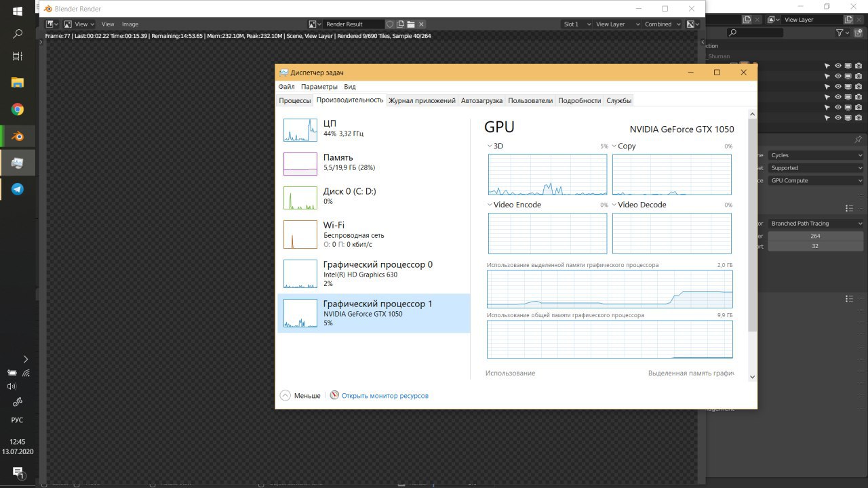This screenshot has height=488, width=868.
Task: Open the image browse icon before Render Result
Action: click(x=315, y=24)
